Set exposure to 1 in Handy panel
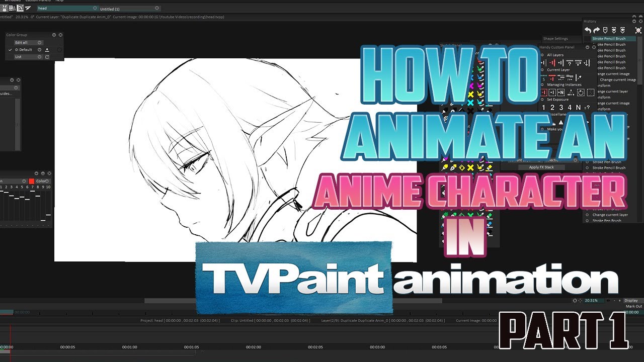Image resolution: width=644 pixels, height=362 pixels. [x=543, y=107]
